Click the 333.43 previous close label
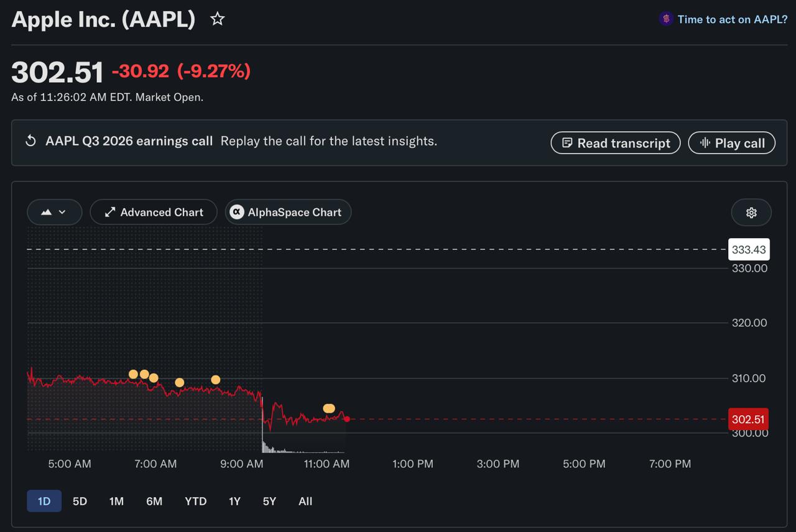 pyautogui.click(x=749, y=249)
